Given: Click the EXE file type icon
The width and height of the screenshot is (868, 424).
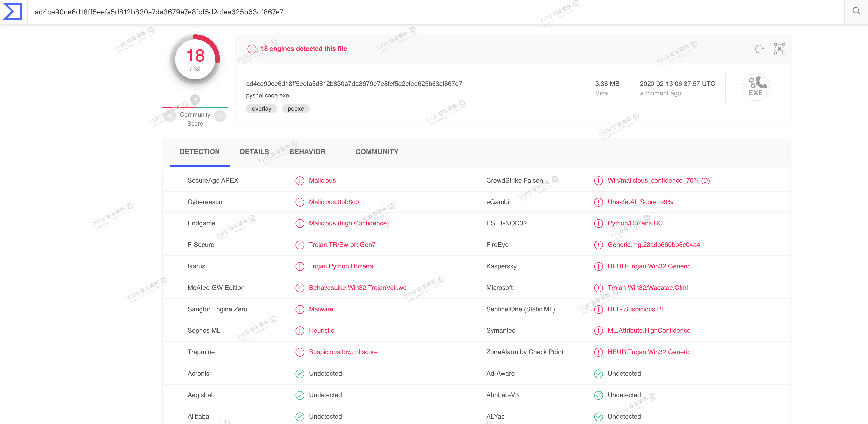Looking at the screenshot, I should 756,87.
